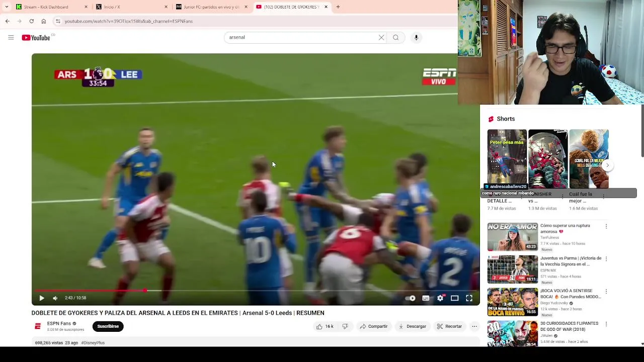Click the page vertical scrollbar
The height and width of the screenshot is (362, 644).
pos(642,131)
